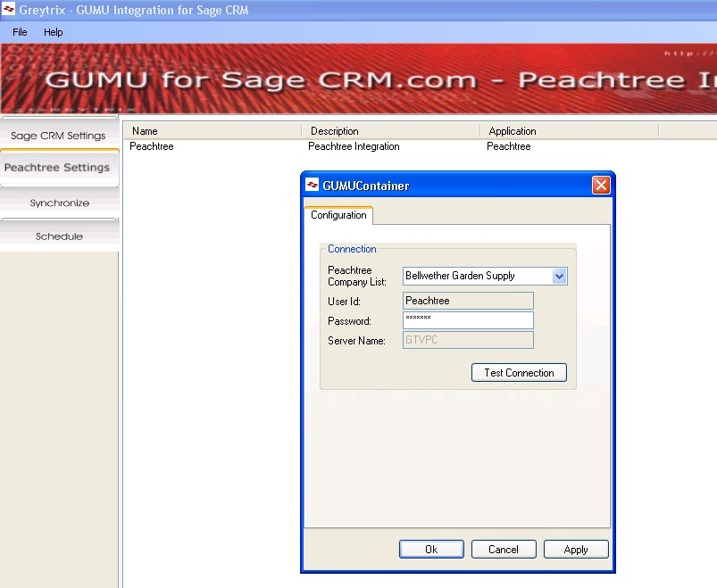The height and width of the screenshot is (588, 717).
Task: Cancel the GUMUContainer dialog
Action: point(504,549)
